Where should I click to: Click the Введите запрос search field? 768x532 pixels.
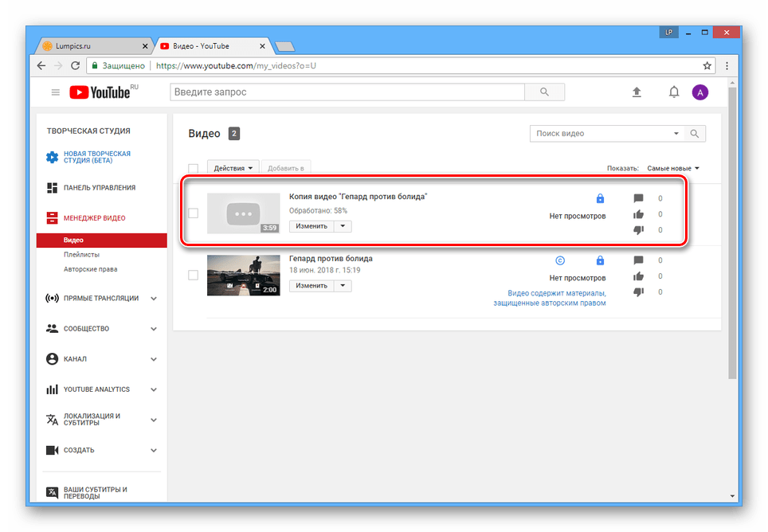[347, 92]
